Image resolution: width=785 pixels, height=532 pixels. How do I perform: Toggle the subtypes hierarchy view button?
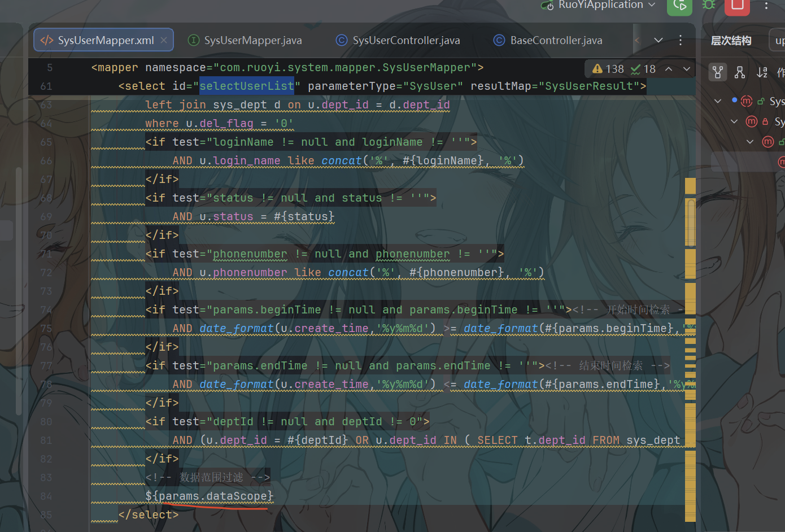click(x=740, y=72)
